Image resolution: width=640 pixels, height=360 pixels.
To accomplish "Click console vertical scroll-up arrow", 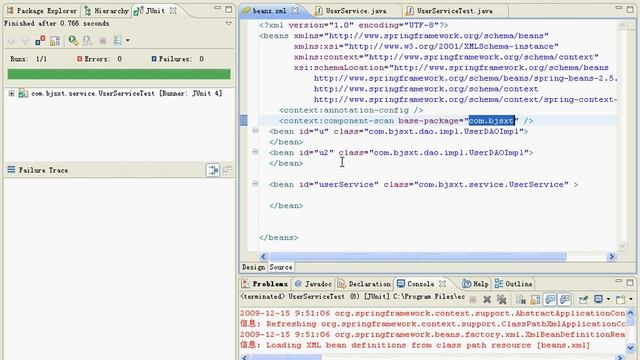I will [x=631, y=313].
